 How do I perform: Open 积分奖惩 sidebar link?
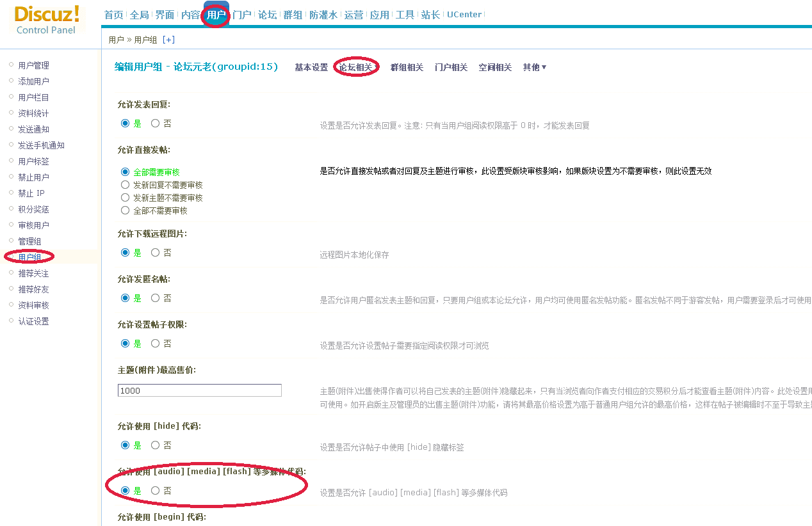pyautogui.click(x=33, y=209)
